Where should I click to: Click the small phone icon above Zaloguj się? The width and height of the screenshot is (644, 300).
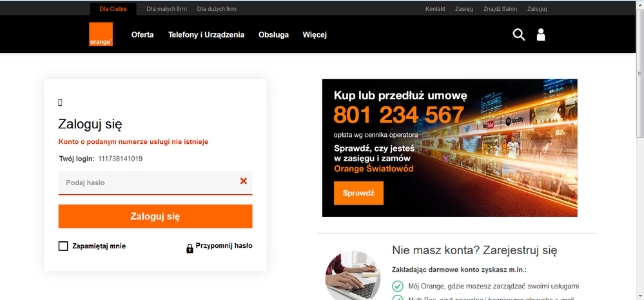pyautogui.click(x=60, y=103)
